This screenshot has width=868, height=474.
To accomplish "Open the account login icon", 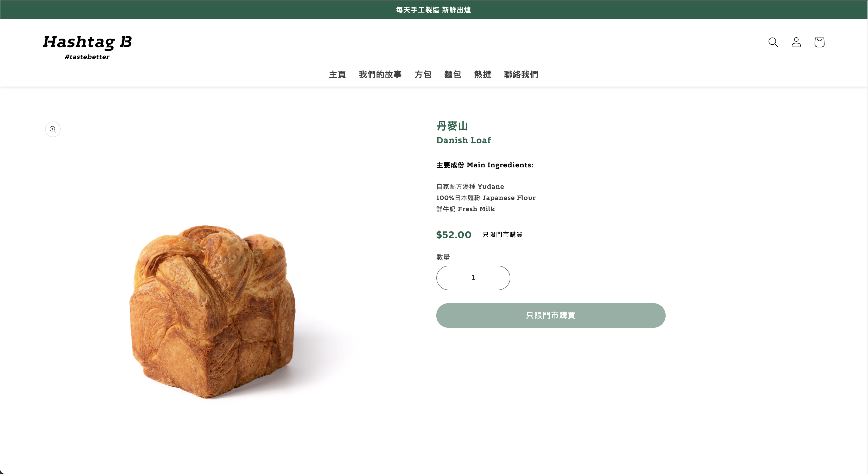I will pos(796,42).
